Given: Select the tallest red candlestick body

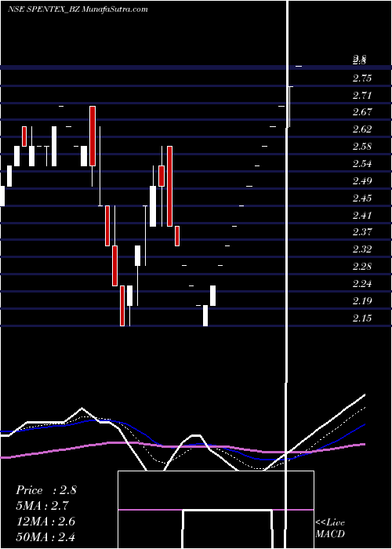Looking at the screenshot, I should (x=170, y=187).
